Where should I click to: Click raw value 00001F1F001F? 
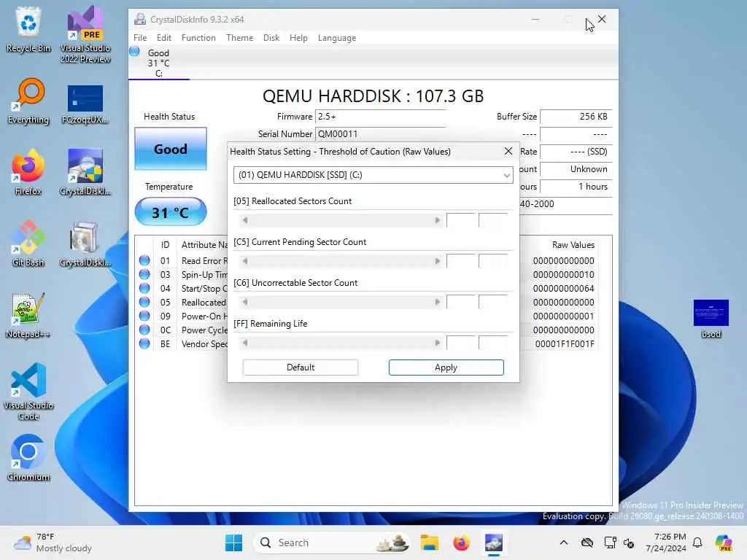point(565,344)
